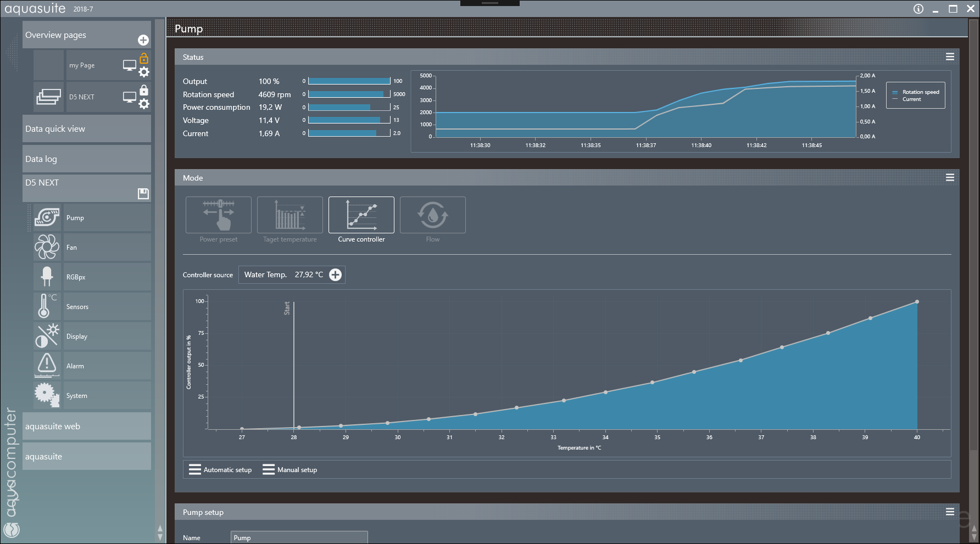Image resolution: width=980 pixels, height=544 pixels.
Task: Open Manual setup menu
Action: tap(290, 470)
